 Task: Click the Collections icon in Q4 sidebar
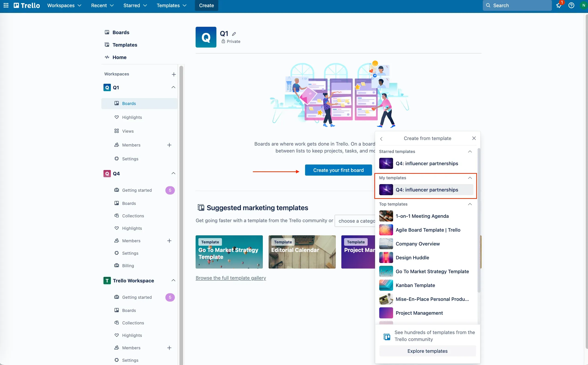(x=116, y=216)
